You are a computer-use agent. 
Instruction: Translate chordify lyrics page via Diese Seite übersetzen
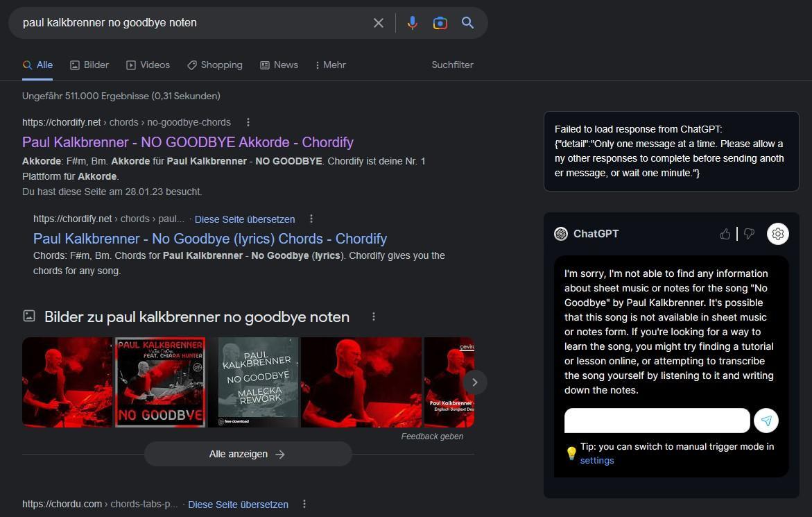(244, 220)
